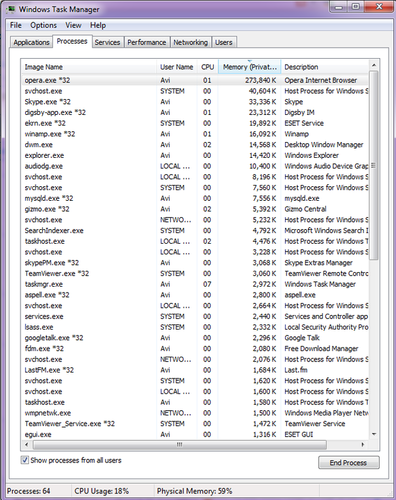Select the ekrn.exe *32 process
396x500 pixels.
(195, 123)
